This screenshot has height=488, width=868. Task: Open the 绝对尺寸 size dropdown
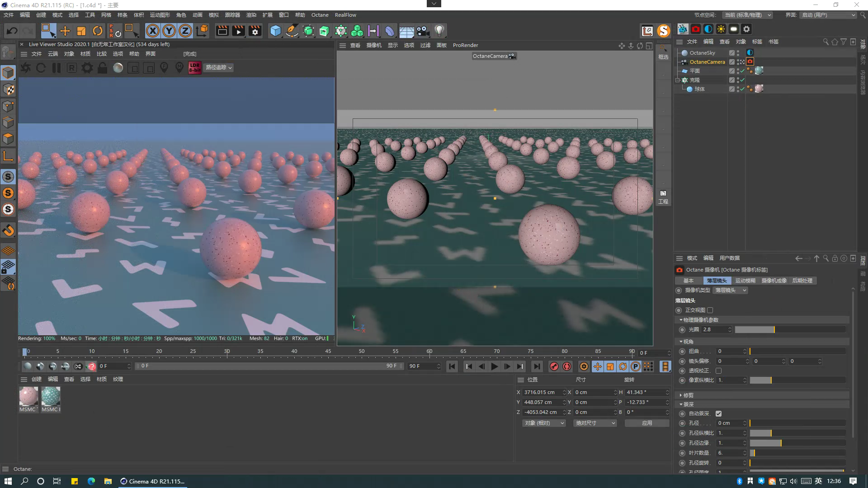pyautogui.click(x=595, y=423)
